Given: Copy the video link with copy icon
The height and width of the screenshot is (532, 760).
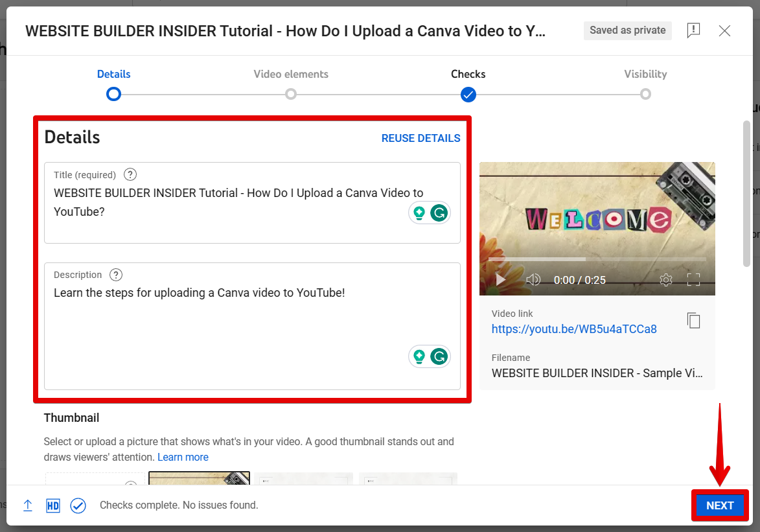Looking at the screenshot, I should 693,320.
